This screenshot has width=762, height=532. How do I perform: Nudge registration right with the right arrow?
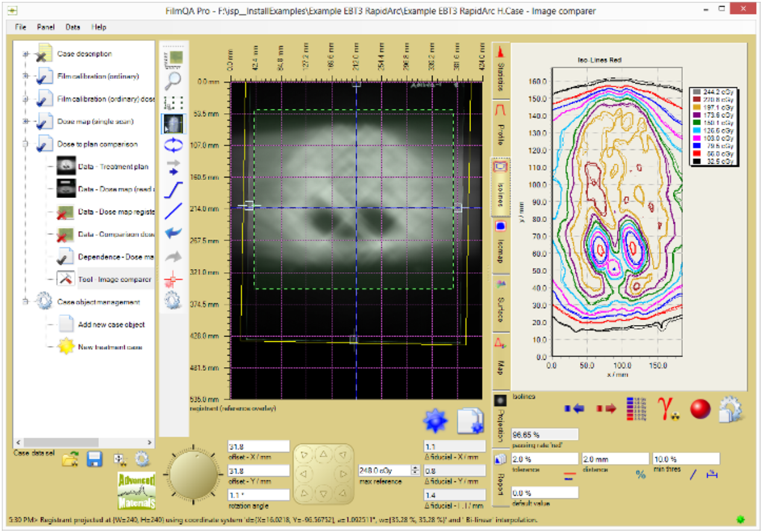pos(343,474)
